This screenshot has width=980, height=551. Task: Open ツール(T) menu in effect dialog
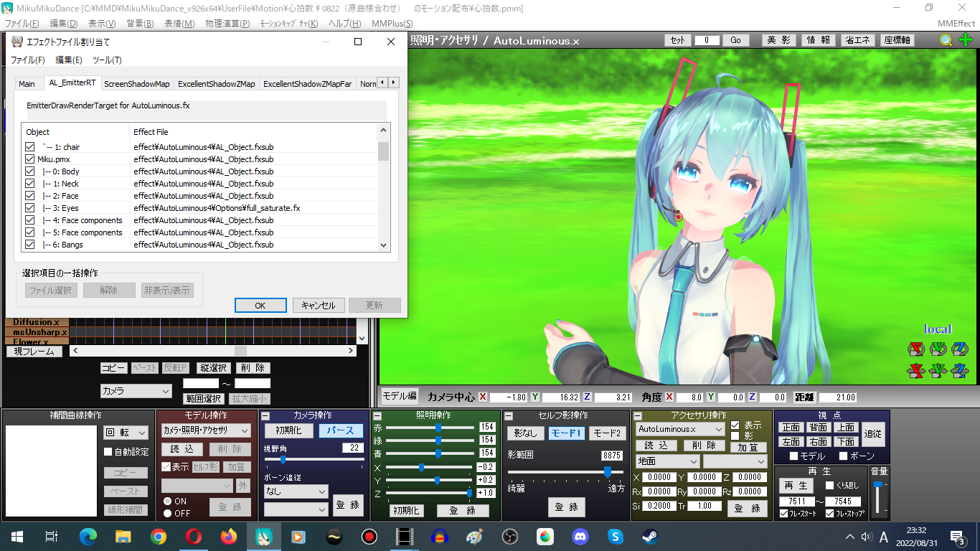pos(107,60)
